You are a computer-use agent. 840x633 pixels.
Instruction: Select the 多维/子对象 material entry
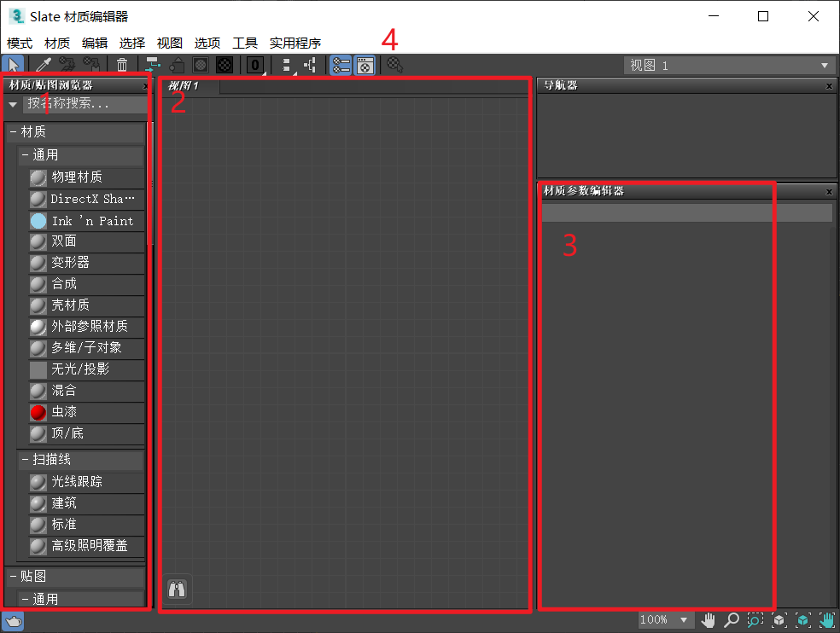[86, 348]
